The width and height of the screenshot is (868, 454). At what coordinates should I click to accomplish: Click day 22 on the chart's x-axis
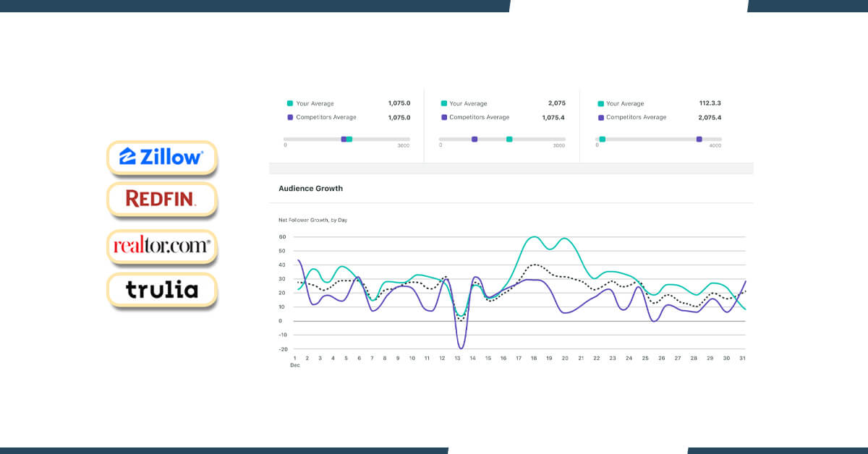click(x=596, y=358)
